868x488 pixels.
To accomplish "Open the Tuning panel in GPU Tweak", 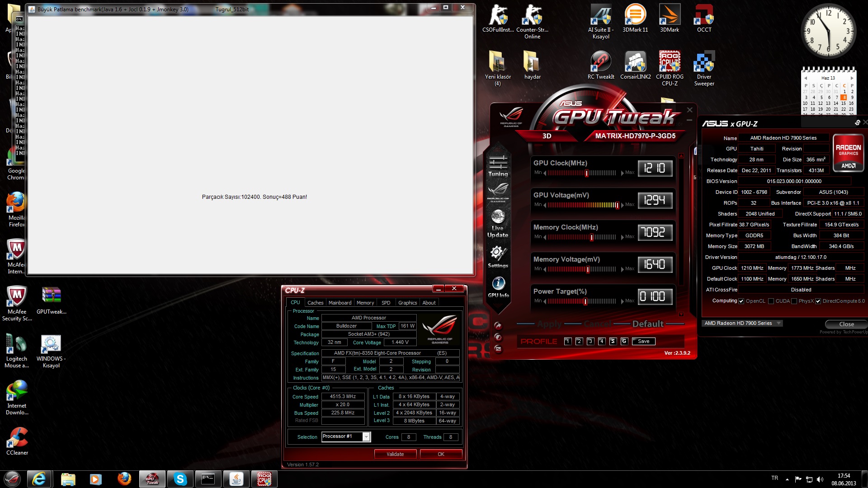I will [x=498, y=165].
